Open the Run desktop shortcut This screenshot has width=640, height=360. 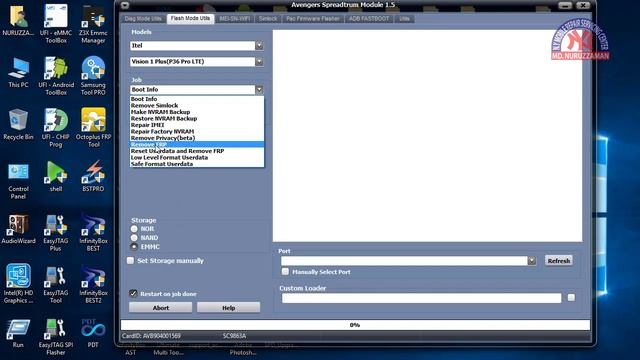pyautogui.click(x=18, y=333)
